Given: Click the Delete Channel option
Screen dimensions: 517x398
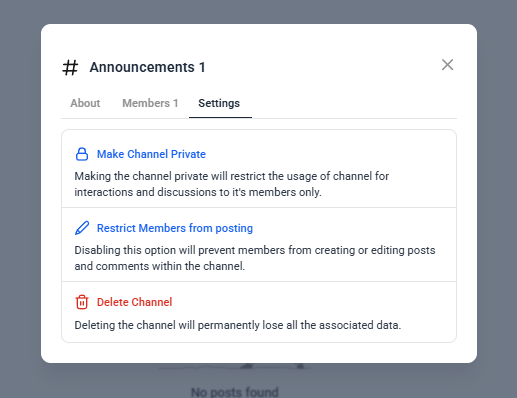Looking at the screenshot, I should pyautogui.click(x=134, y=302).
